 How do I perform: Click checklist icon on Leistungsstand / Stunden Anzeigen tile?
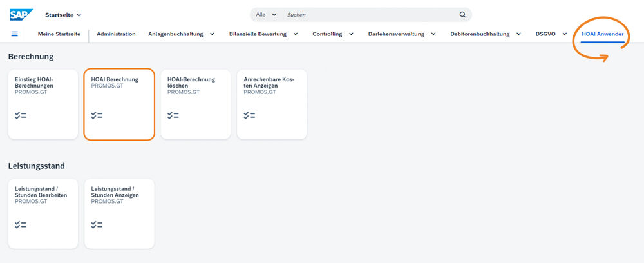[x=97, y=224]
